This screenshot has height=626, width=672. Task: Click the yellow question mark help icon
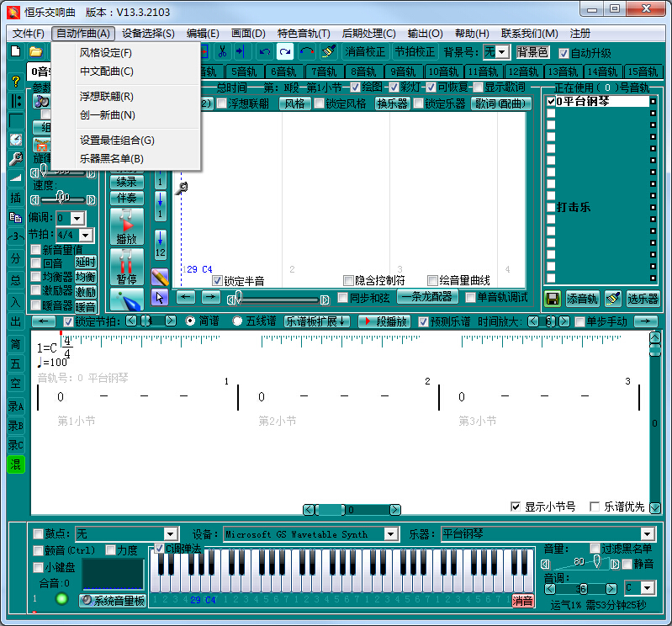[x=15, y=82]
